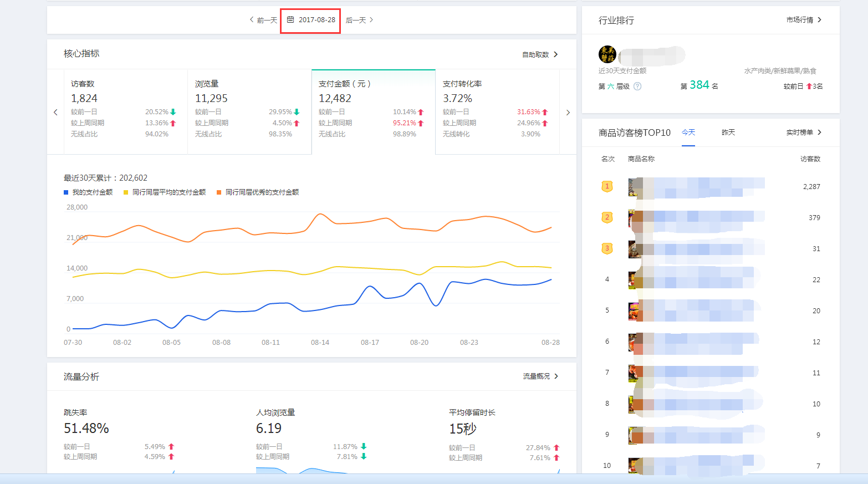This screenshot has height=484, width=868.
Task: Click the shop avatar logo in 行业排行
Action: [x=607, y=54]
